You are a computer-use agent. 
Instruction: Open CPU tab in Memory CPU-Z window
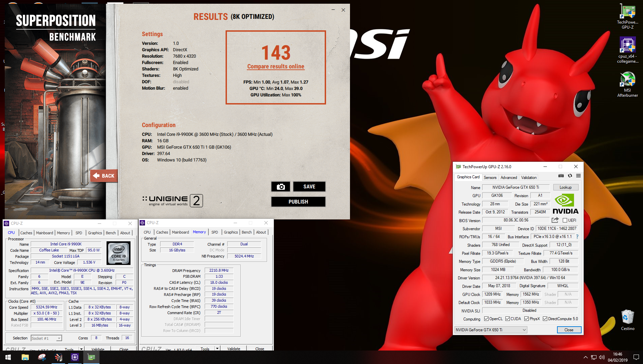147,232
